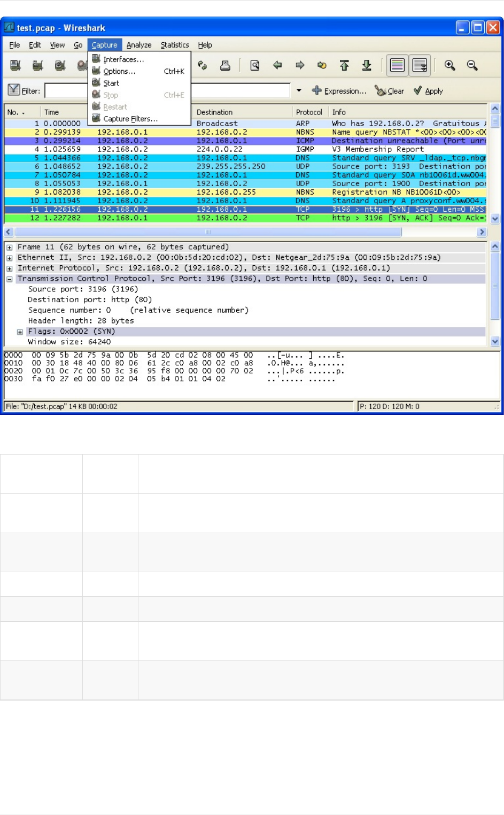The image size is (504, 815).
Task: Click the Apply filter button
Action: pos(428,91)
